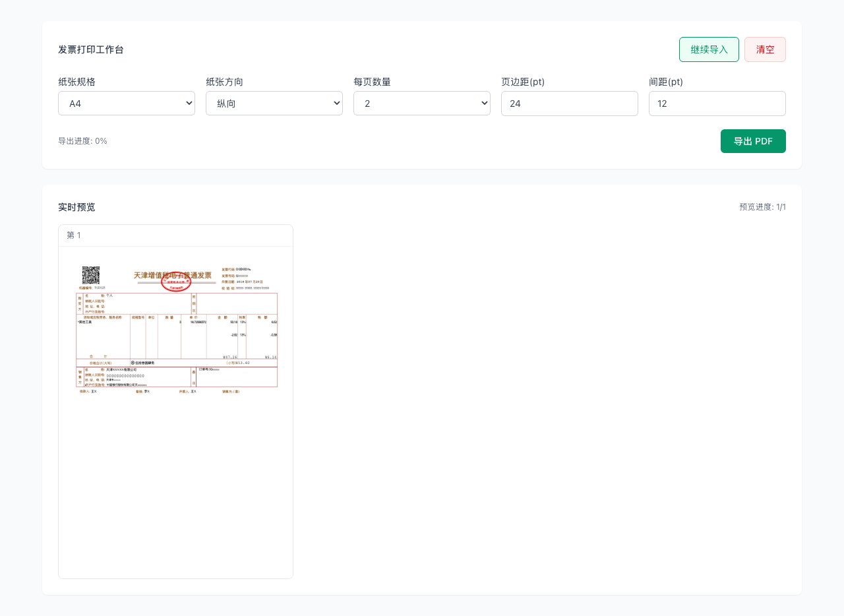844x616 pixels.
Task: Click the 每页数量 field label
Action: [x=372, y=82]
